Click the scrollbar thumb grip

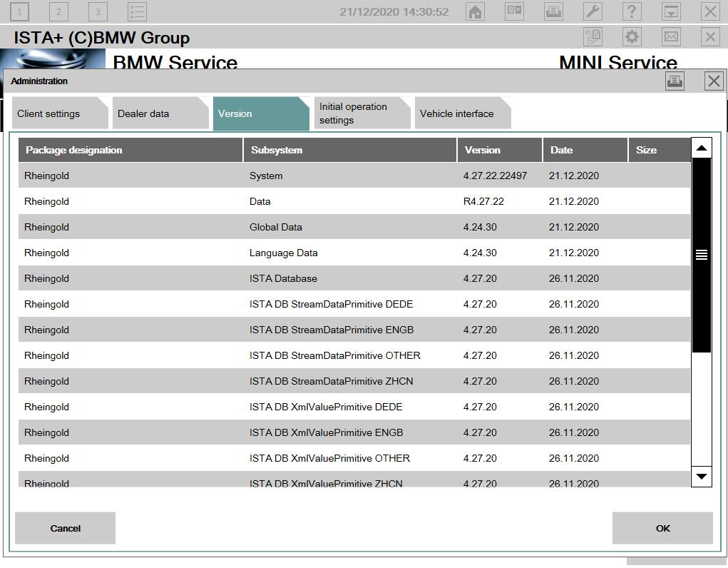tap(702, 255)
